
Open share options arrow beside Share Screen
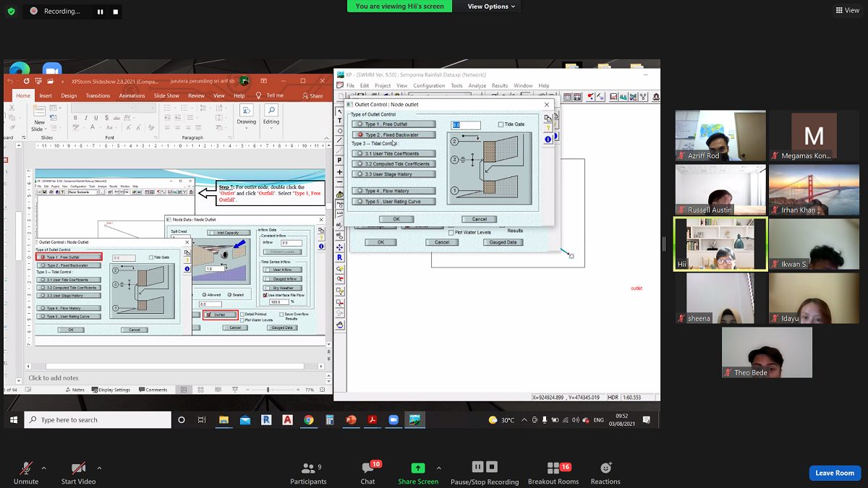438,467
